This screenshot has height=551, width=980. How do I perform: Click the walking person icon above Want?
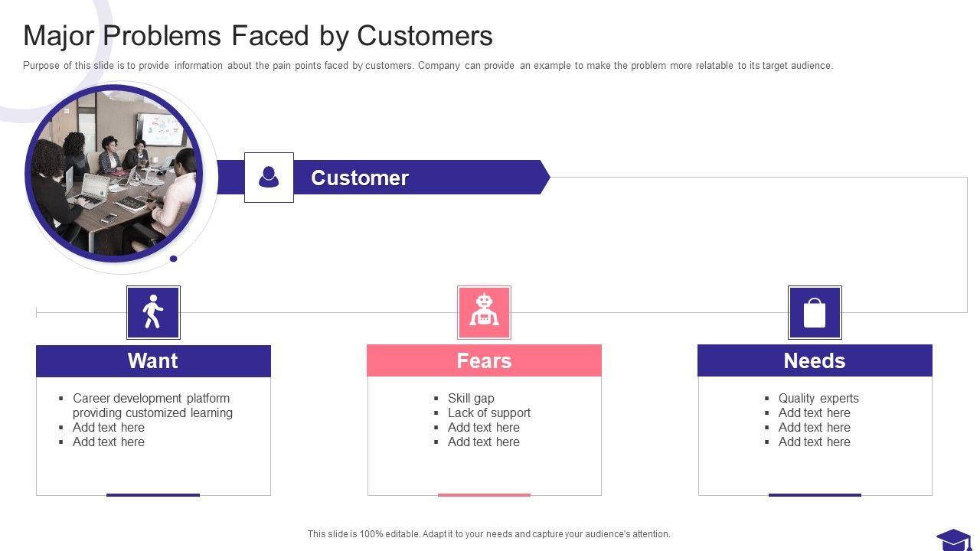tap(153, 312)
